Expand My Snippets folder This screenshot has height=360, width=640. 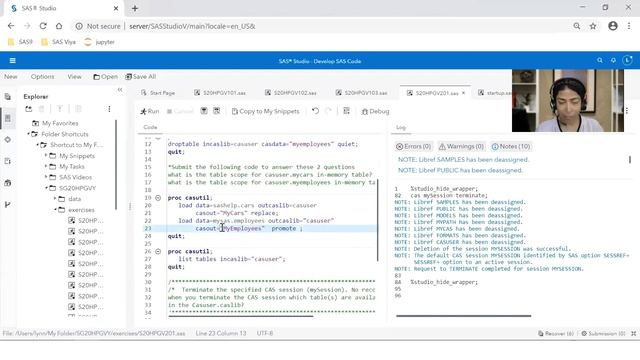pyautogui.click(x=46, y=156)
